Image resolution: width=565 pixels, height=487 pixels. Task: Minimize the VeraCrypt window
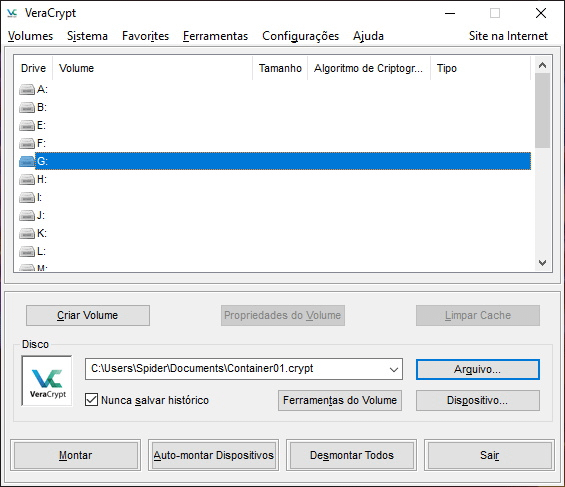(x=450, y=13)
